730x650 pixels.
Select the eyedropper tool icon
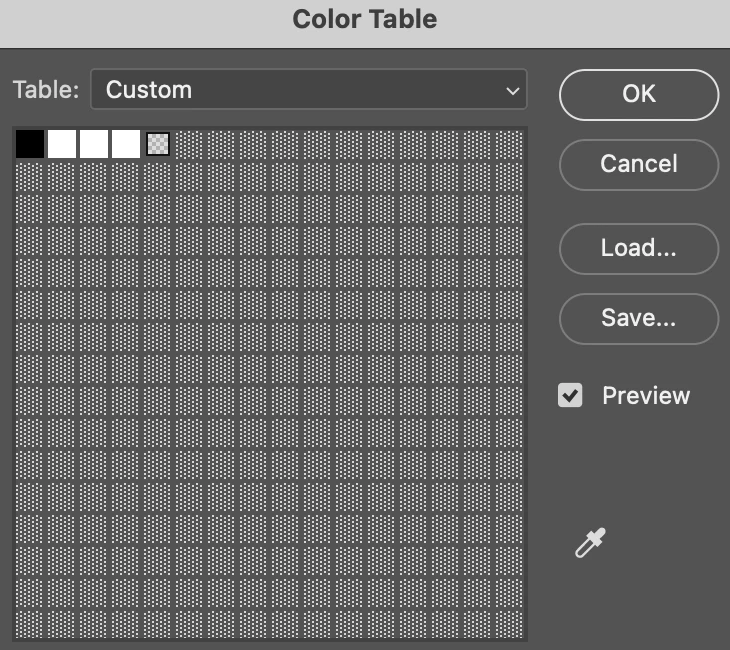click(x=590, y=543)
